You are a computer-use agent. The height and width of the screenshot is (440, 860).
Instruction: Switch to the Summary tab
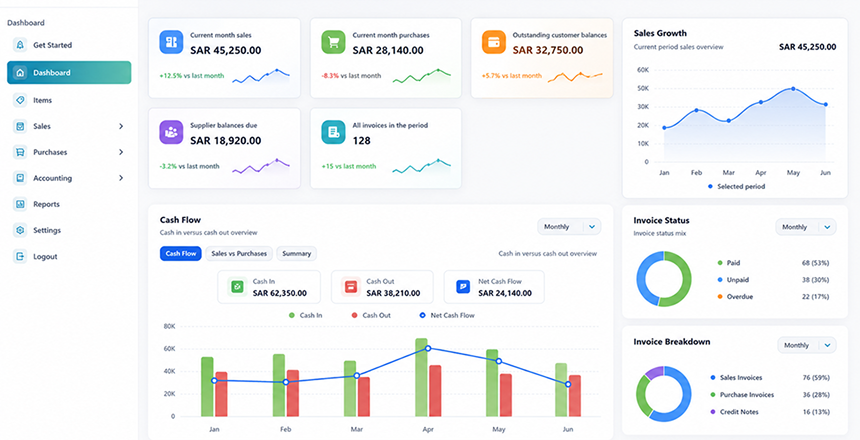[x=297, y=253]
